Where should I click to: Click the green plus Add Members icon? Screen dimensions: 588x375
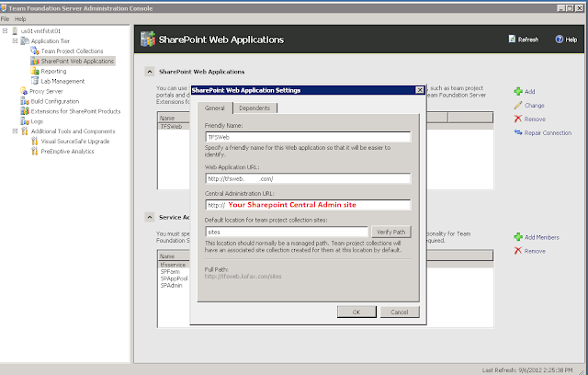(518, 237)
